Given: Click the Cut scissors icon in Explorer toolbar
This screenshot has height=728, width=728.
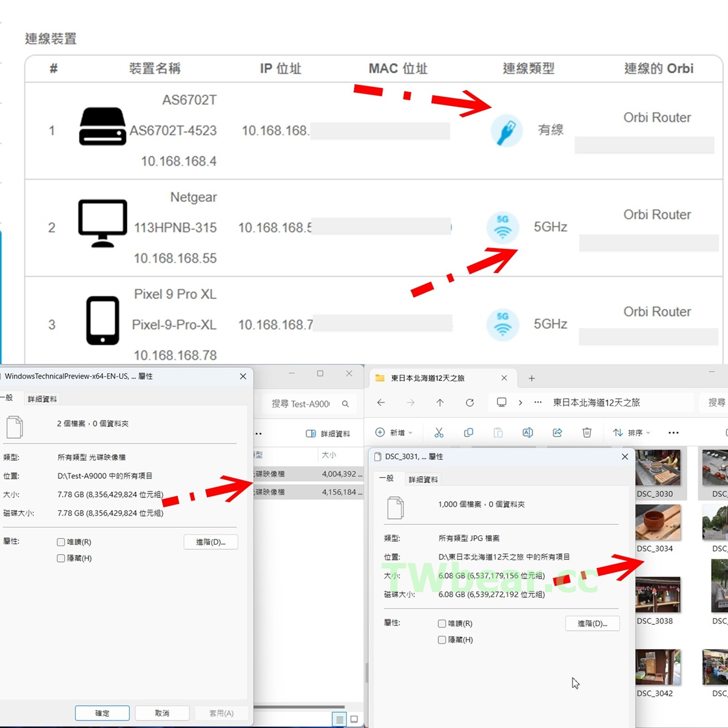Looking at the screenshot, I should pos(439,433).
